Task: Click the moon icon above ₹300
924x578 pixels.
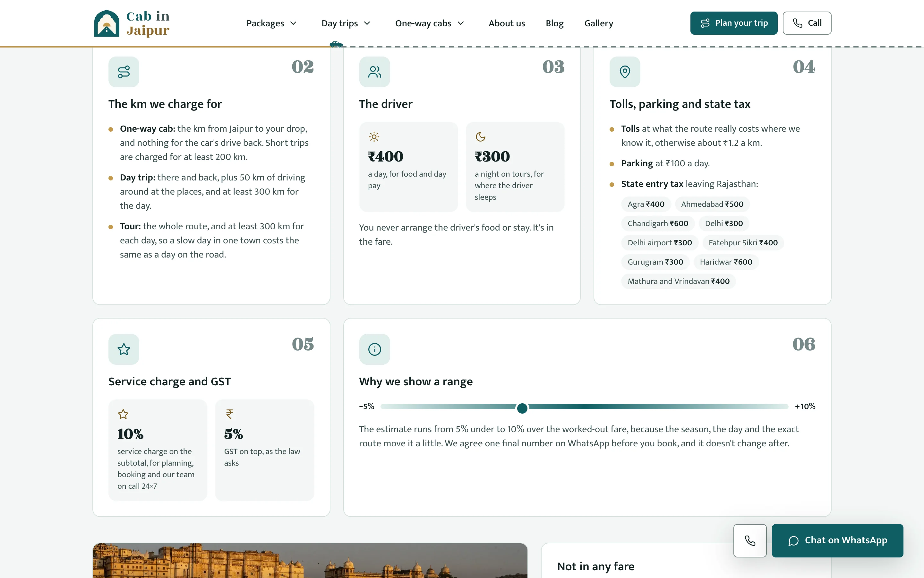Action: click(x=480, y=137)
